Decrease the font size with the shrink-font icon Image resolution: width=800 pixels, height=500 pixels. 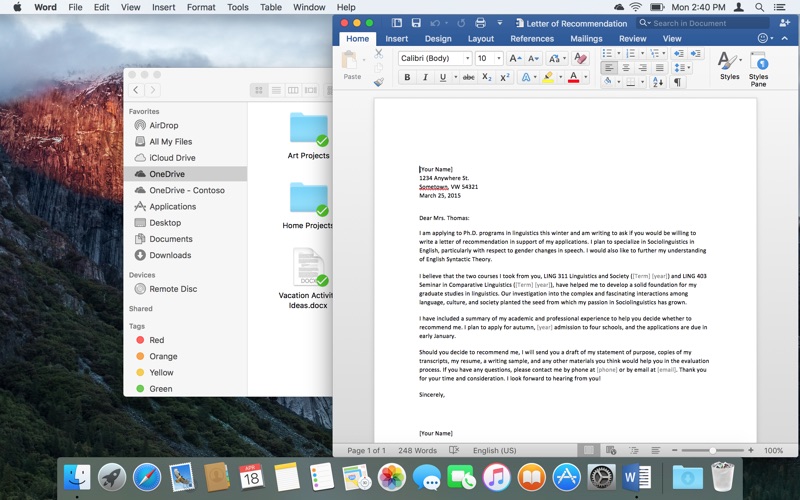[x=533, y=59]
